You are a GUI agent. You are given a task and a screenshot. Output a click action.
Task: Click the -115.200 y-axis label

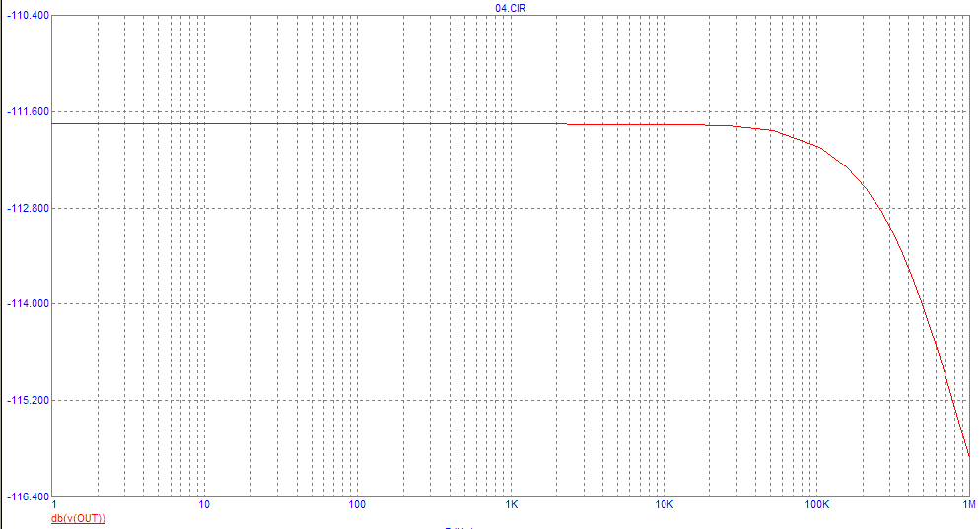click(29, 400)
